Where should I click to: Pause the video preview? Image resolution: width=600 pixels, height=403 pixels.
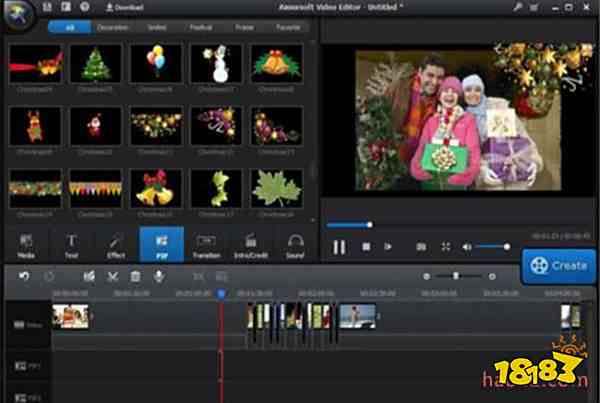point(339,246)
